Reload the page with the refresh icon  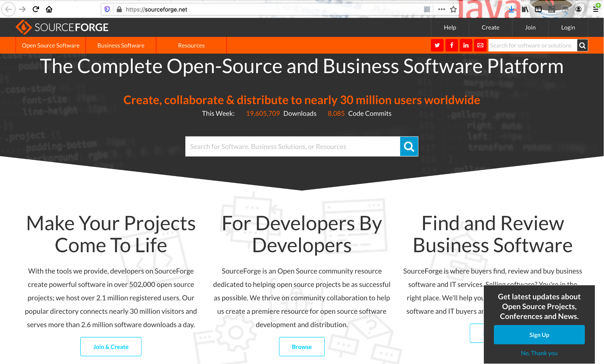(36, 9)
